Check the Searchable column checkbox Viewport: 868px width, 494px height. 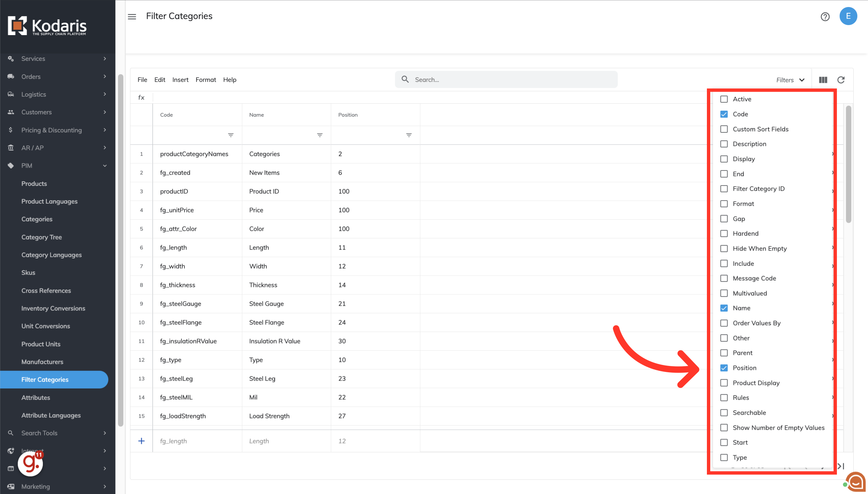coord(724,413)
